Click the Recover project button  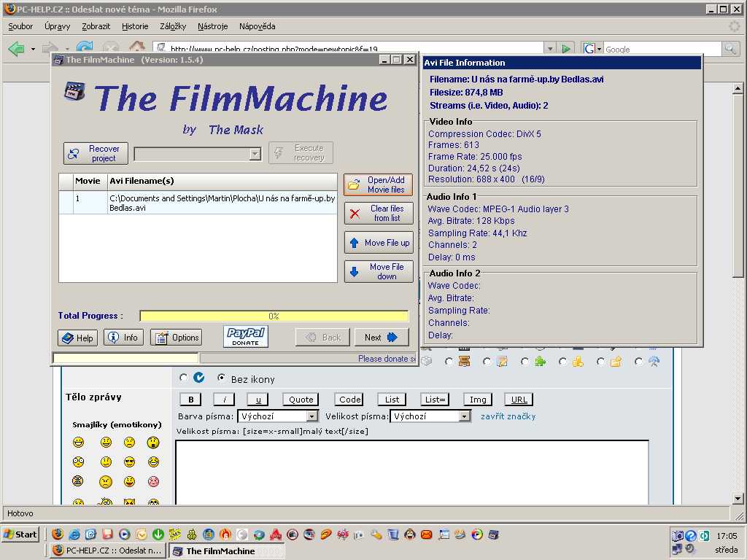[x=96, y=153]
